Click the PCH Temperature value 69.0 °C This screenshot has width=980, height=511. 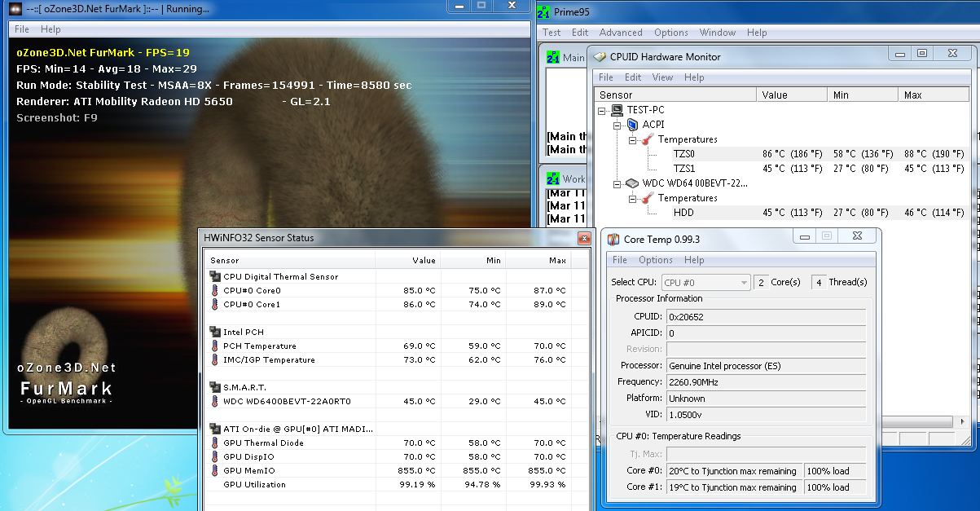[420, 346]
